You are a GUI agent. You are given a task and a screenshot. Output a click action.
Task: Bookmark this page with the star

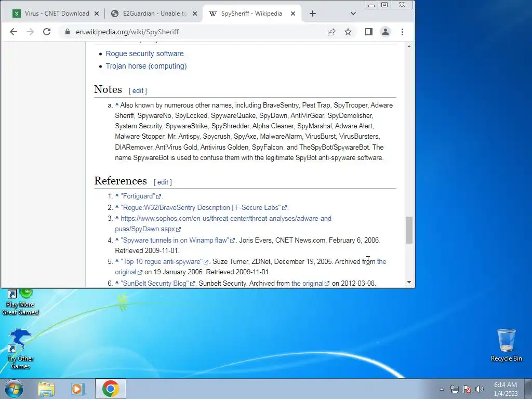pyautogui.click(x=348, y=32)
